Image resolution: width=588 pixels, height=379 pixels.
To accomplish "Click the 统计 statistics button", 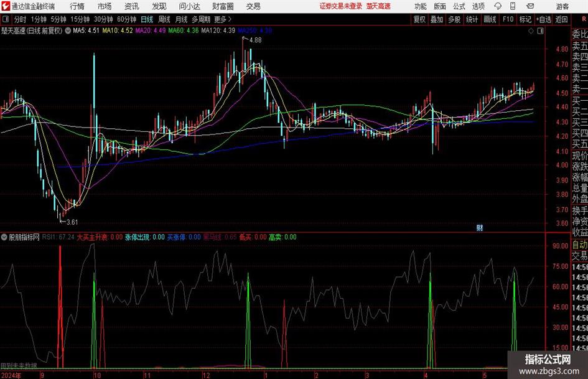I will pyautogui.click(x=472, y=19).
